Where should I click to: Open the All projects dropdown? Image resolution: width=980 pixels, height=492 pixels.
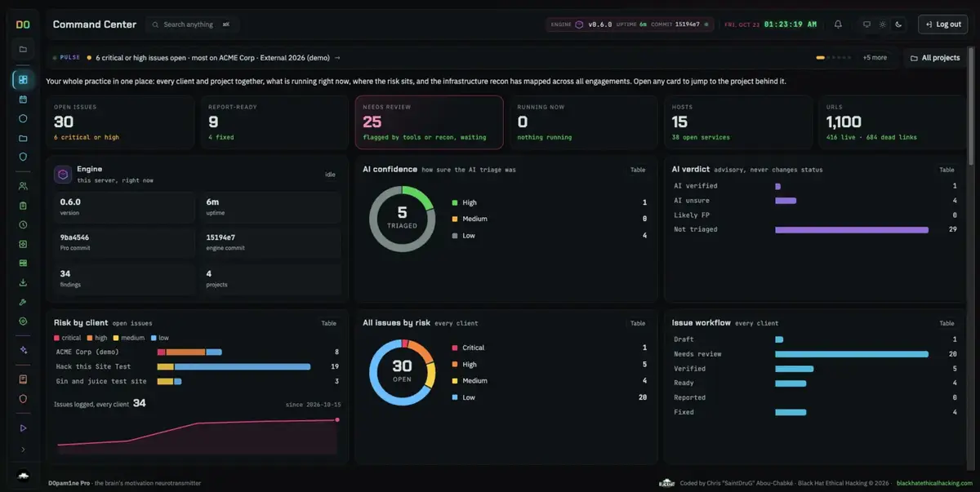click(x=935, y=58)
